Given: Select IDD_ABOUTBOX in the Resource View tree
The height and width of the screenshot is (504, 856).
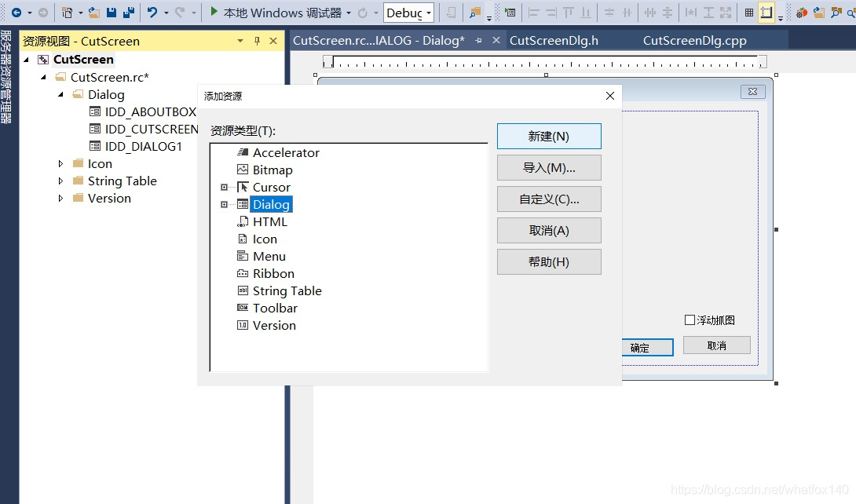Looking at the screenshot, I should (x=150, y=111).
